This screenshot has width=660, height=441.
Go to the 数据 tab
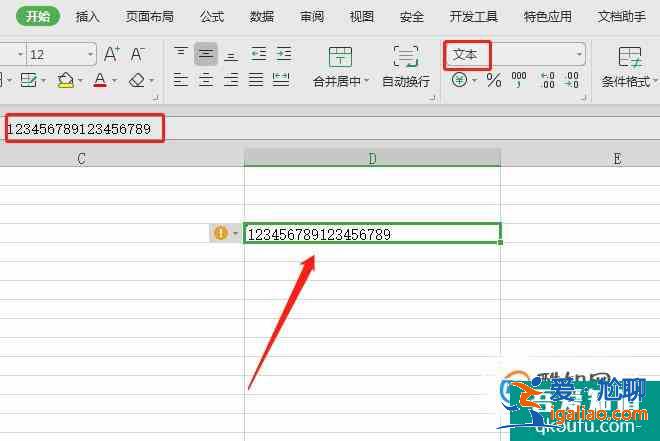(x=261, y=17)
